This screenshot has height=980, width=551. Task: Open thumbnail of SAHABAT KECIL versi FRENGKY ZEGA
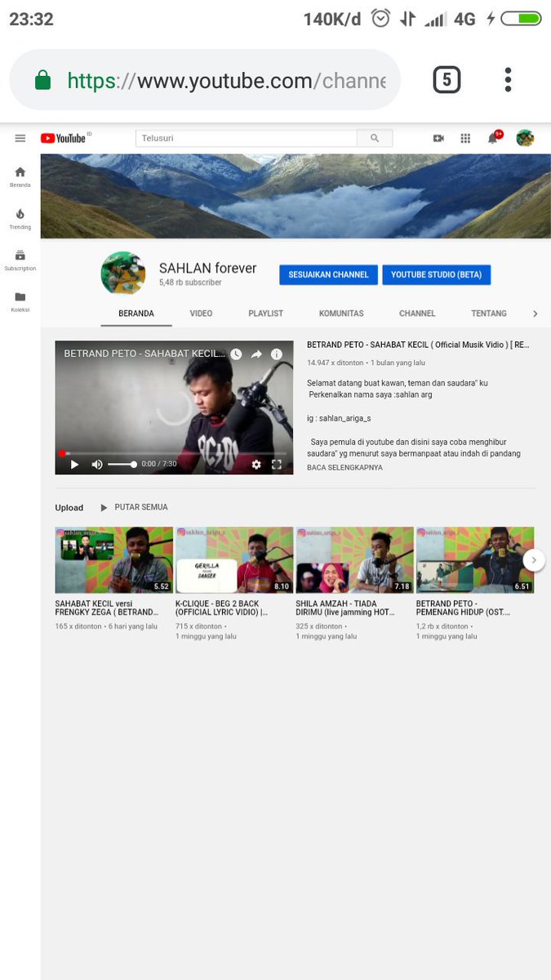point(113,560)
